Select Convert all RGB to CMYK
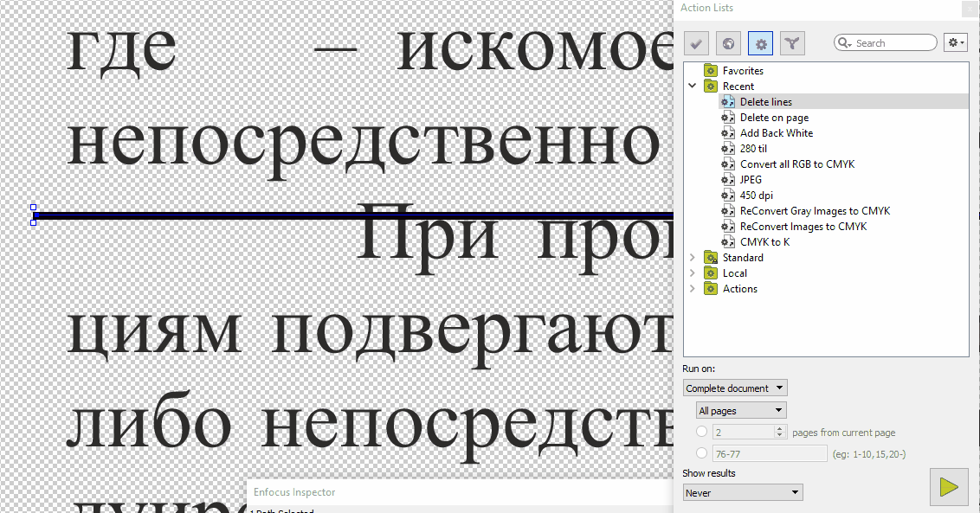Viewport: 980px width, 513px height. pyautogui.click(x=796, y=164)
